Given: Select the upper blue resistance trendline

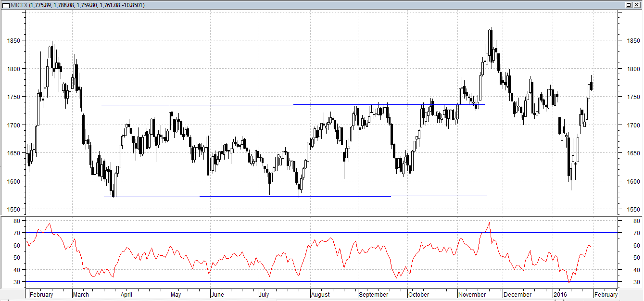Looking at the screenshot, I should pyautogui.click(x=240, y=105).
